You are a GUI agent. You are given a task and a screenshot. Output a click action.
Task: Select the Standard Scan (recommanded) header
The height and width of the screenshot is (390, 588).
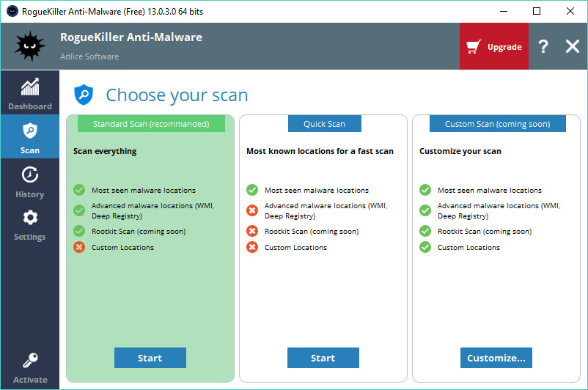pyautogui.click(x=151, y=124)
